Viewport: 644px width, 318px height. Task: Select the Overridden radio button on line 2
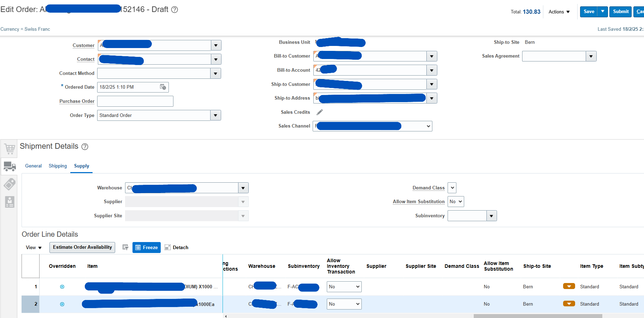(x=62, y=304)
